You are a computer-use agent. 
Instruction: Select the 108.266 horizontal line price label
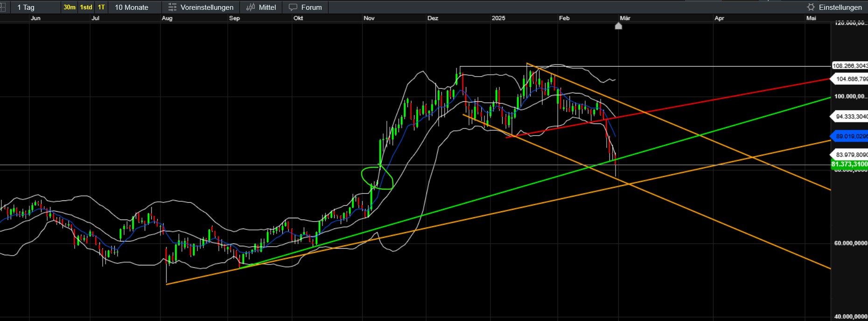[850, 66]
